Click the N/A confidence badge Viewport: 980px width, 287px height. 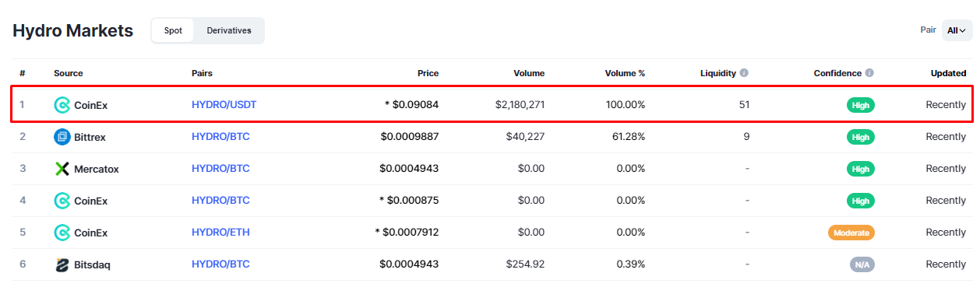[x=862, y=264]
